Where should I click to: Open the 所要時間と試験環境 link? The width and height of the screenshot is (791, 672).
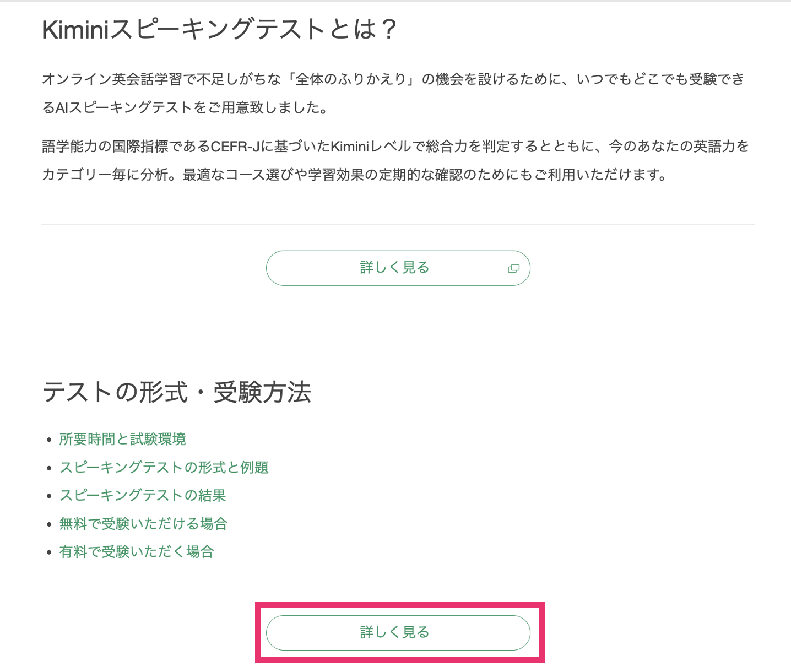click(x=123, y=439)
